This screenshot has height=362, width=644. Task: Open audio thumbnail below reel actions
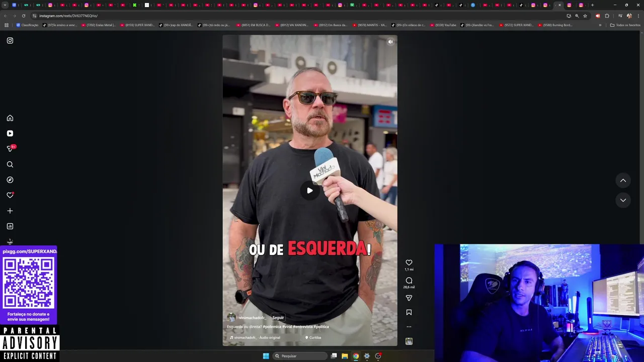(409, 341)
